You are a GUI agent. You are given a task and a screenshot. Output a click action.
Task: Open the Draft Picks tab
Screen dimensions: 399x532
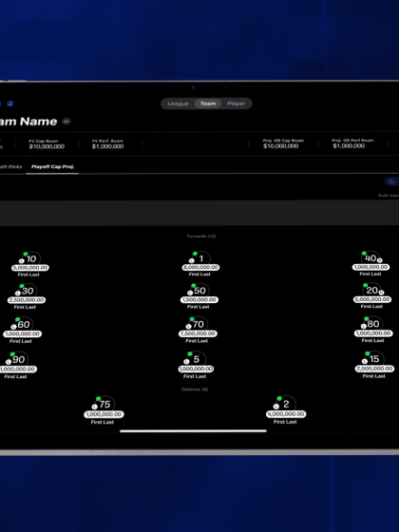pyautogui.click(x=10, y=166)
